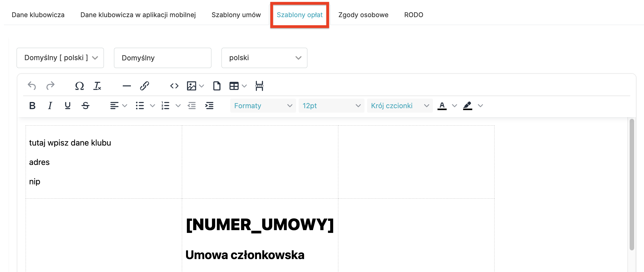Open the Zgody osobowe tab
Screen dimensions: 644x272
[363, 15]
